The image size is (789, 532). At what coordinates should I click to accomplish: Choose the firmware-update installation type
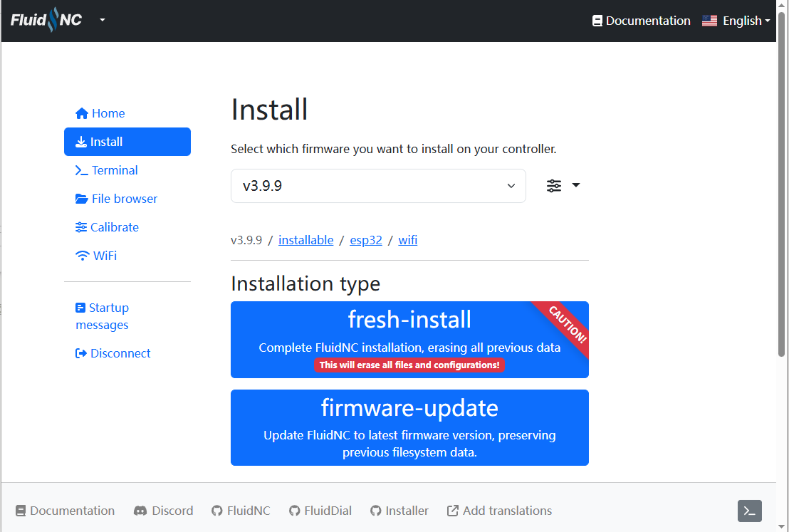coord(409,428)
